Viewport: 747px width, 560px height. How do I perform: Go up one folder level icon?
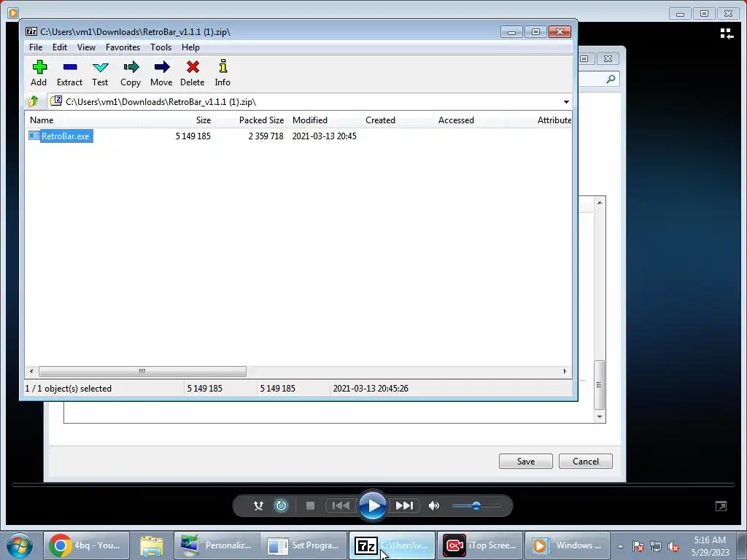pyautogui.click(x=34, y=101)
